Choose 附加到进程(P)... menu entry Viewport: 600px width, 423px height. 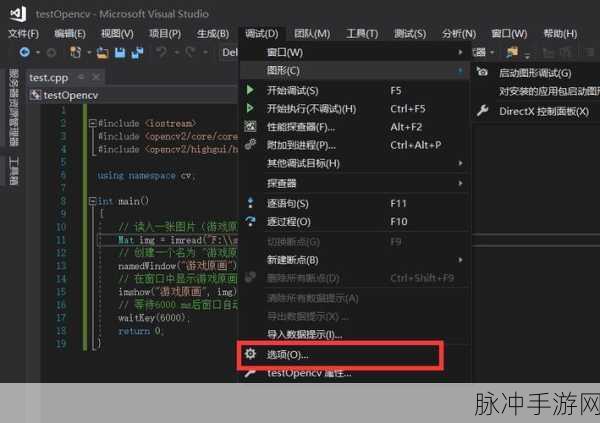tap(354, 145)
